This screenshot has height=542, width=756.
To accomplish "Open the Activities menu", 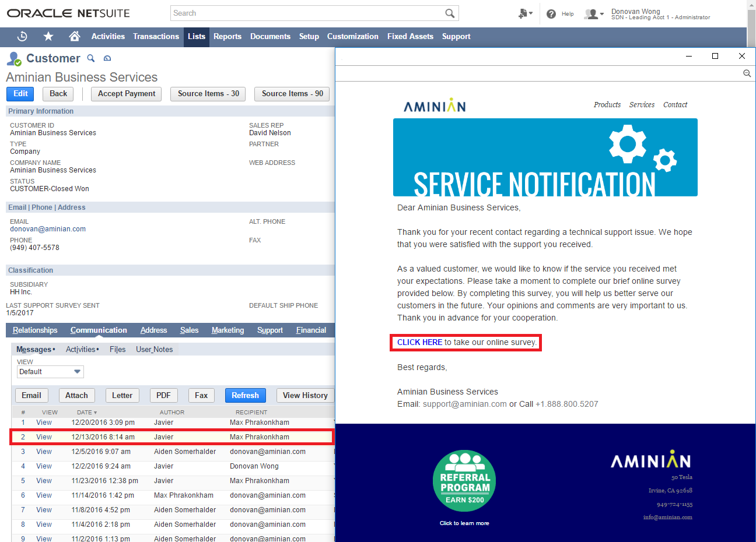I will pyautogui.click(x=108, y=36).
